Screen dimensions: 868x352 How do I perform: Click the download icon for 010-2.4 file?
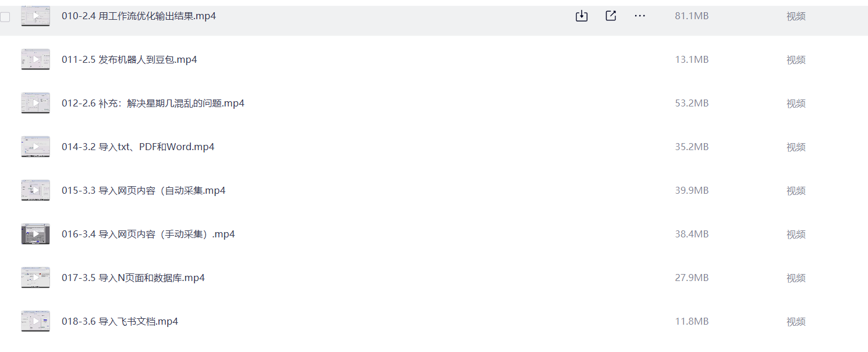(x=581, y=16)
